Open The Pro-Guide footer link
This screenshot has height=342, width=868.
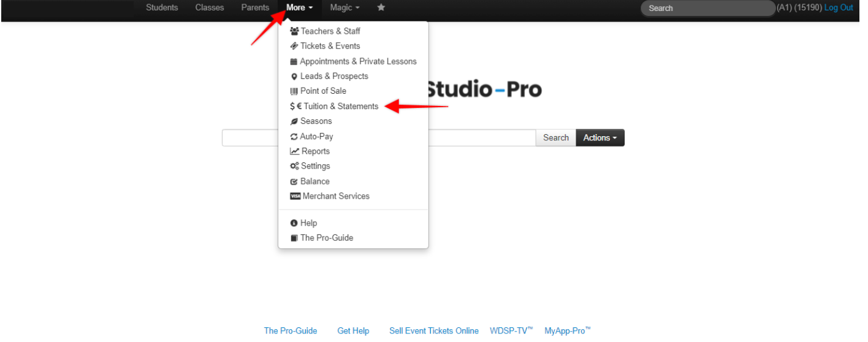click(291, 331)
